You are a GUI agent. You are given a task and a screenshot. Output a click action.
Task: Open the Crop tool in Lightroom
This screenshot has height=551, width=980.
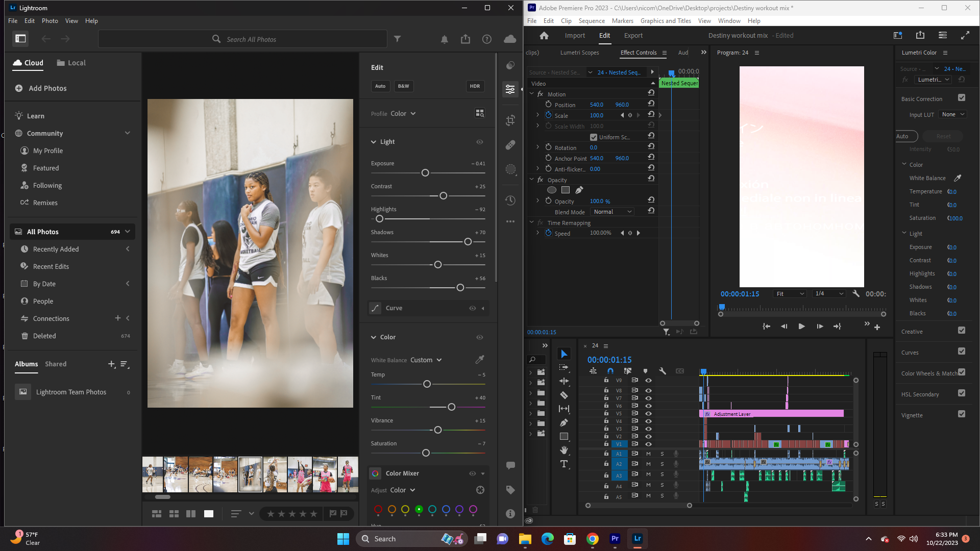pyautogui.click(x=510, y=120)
